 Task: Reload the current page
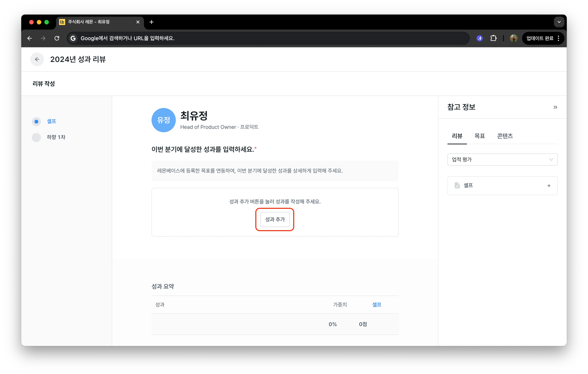57,38
